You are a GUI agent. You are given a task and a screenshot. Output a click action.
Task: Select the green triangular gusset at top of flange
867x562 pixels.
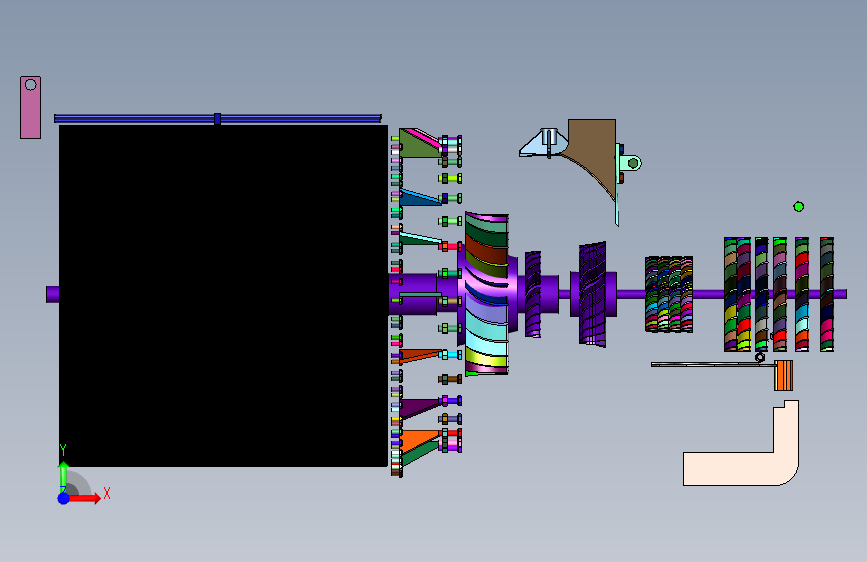(416, 145)
